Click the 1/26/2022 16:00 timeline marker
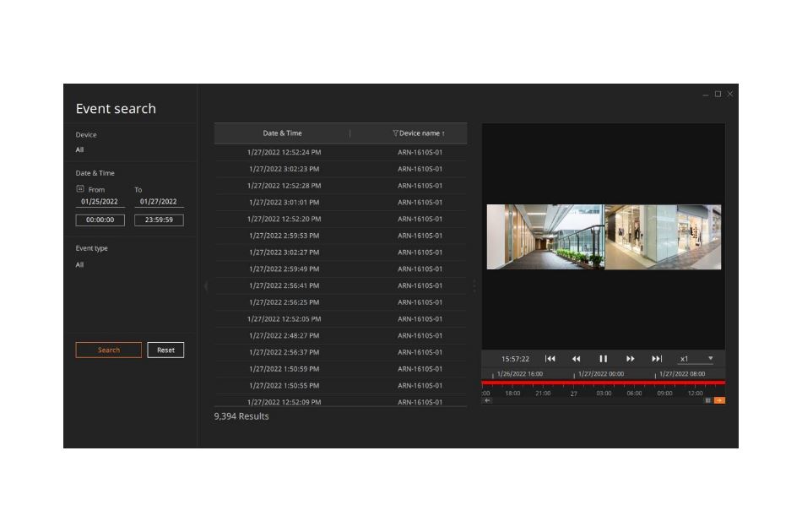802x532 pixels. [x=520, y=374]
